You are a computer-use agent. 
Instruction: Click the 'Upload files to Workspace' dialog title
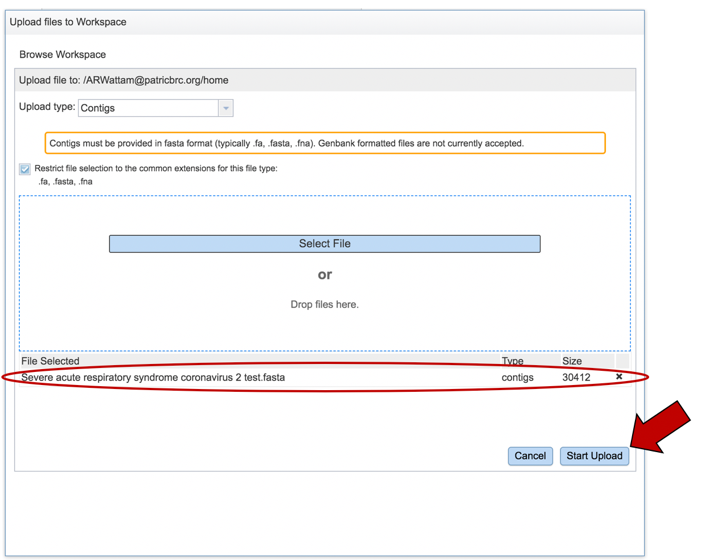point(68,21)
